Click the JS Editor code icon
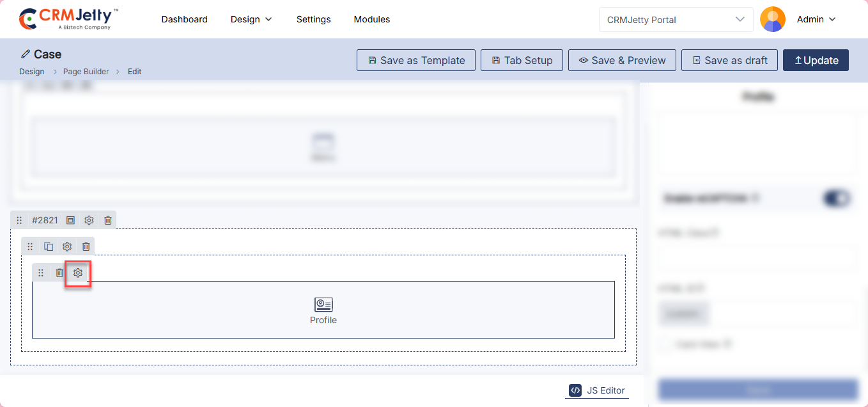 [575, 390]
